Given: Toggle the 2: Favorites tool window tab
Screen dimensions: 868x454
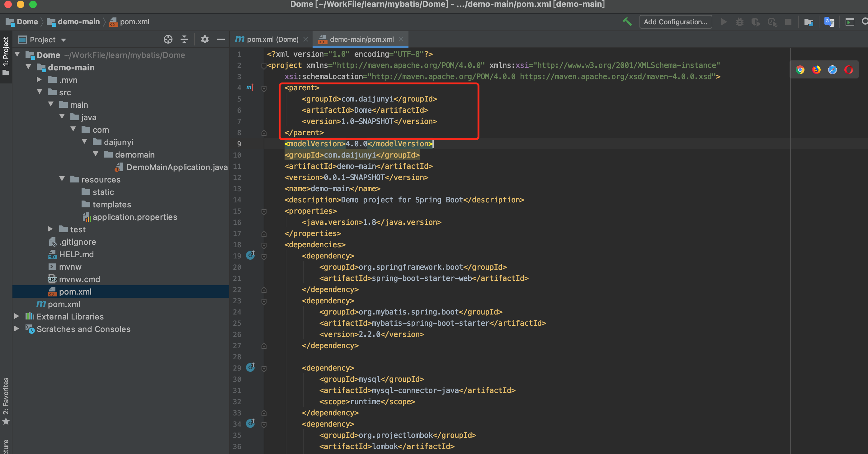Looking at the screenshot, I should tap(6, 401).
